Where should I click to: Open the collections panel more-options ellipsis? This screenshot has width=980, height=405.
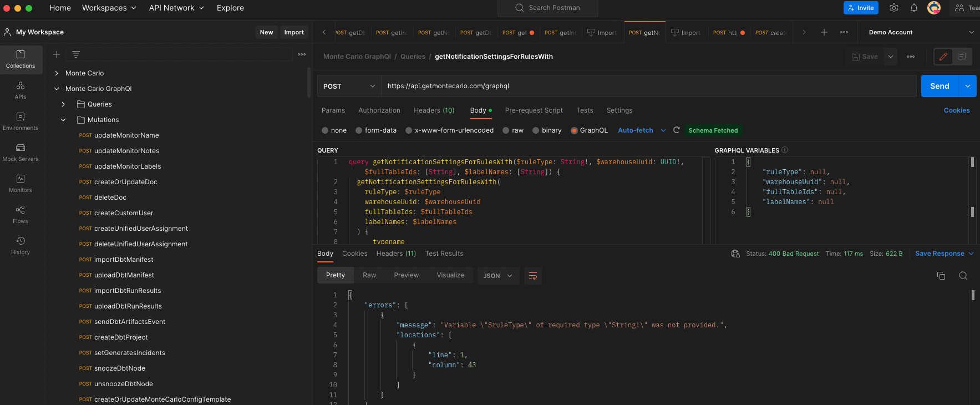[302, 54]
